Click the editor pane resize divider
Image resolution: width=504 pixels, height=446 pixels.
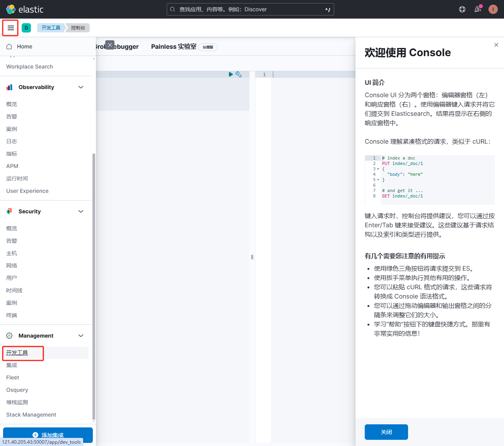[x=252, y=257]
